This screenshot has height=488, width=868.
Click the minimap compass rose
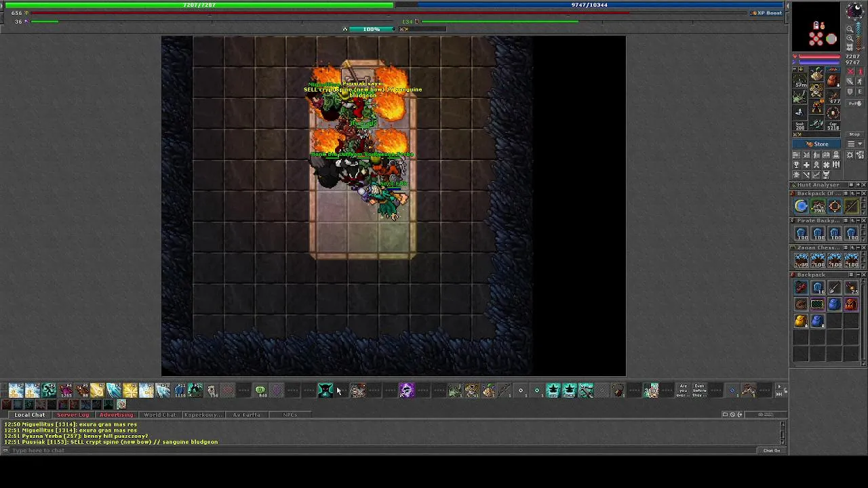coord(855,10)
